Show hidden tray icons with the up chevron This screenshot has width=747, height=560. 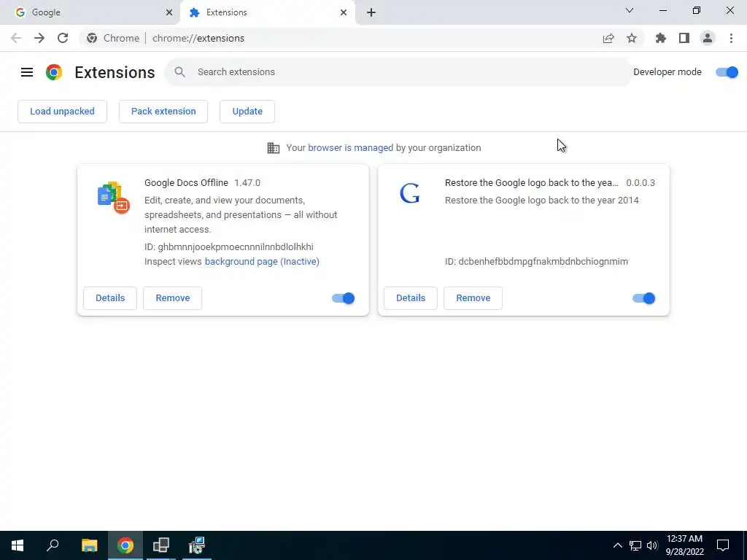pyautogui.click(x=617, y=545)
